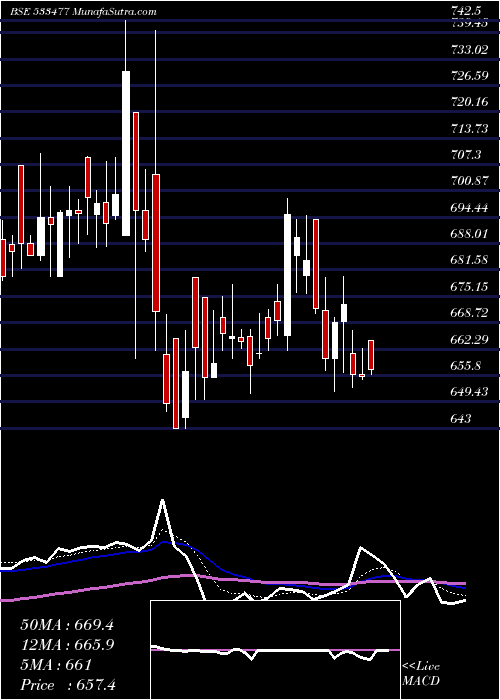
Task: Select the 726.59 price axis label
Action: click(x=469, y=76)
